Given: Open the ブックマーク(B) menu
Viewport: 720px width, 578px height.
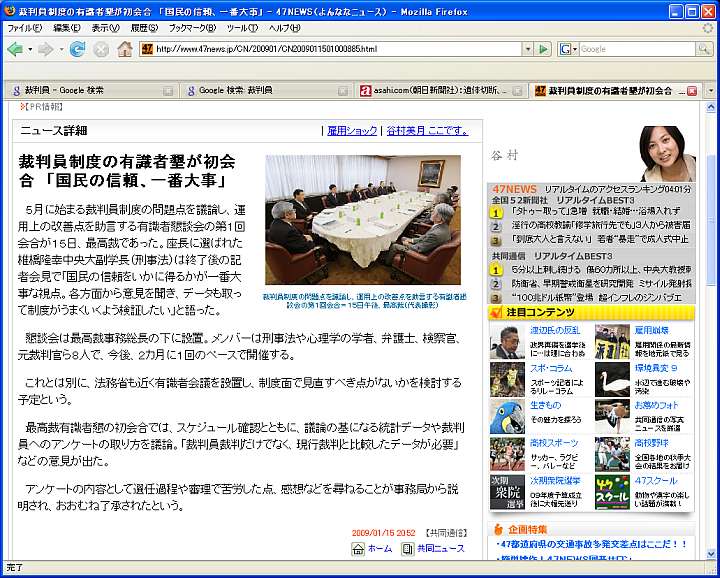Looking at the screenshot, I should coord(190,27).
